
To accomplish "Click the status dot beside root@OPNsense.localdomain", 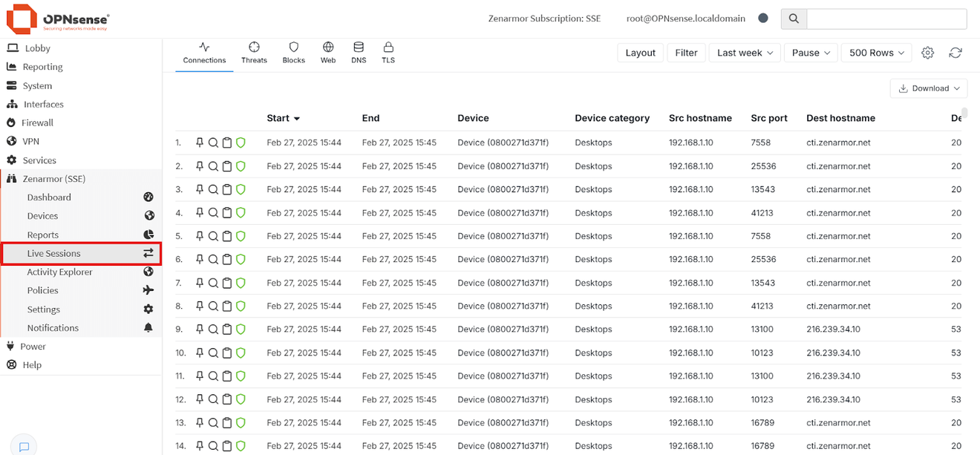I will tap(762, 18).
